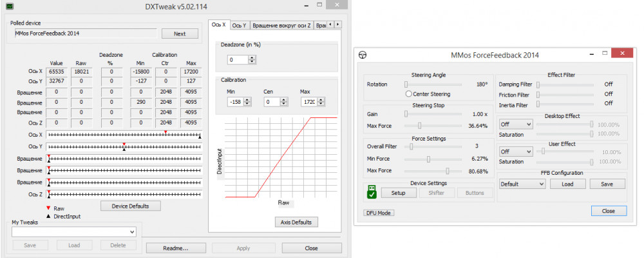Viewport: 644px width, 258px height.
Task: Open the User Effect dropdown set to Off
Action: [516, 152]
